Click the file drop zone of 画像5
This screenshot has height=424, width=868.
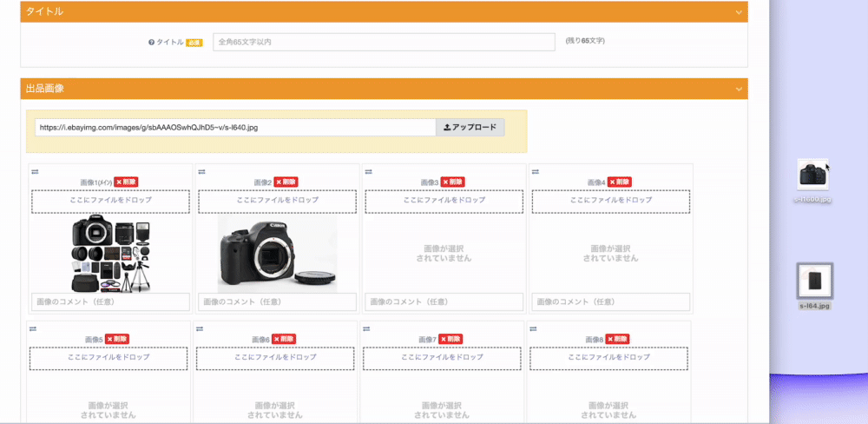108,359
